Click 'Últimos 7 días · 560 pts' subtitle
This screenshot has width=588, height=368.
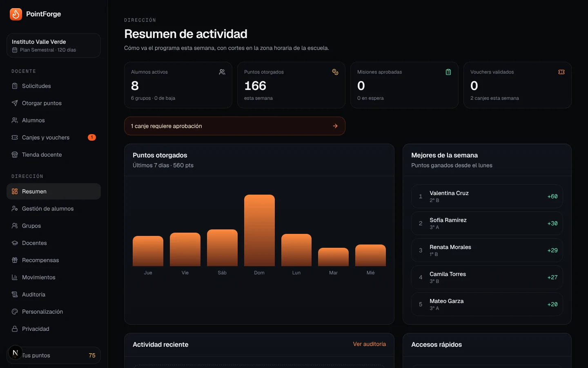163,165
